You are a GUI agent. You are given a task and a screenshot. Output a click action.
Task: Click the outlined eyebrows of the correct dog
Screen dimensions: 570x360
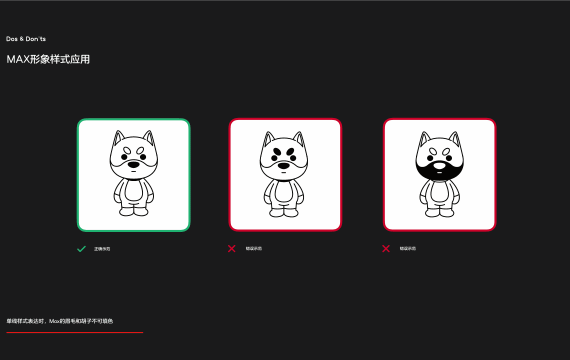pyautogui.click(x=134, y=151)
